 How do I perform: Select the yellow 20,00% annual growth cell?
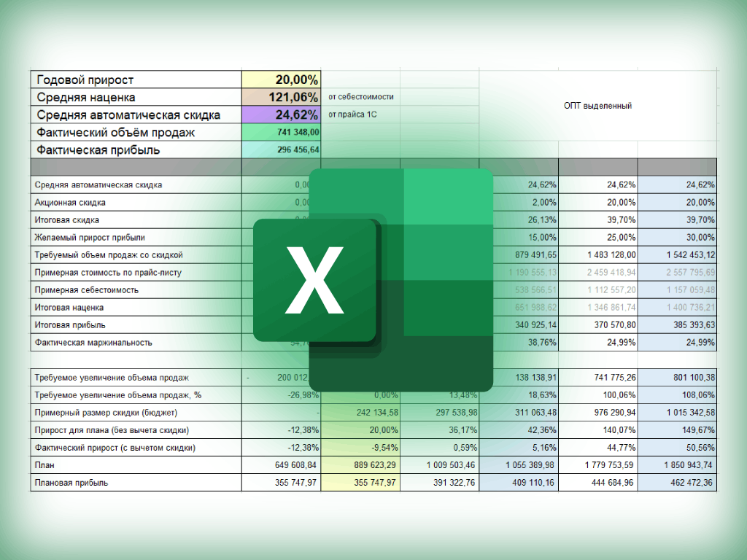(x=281, y=79)
